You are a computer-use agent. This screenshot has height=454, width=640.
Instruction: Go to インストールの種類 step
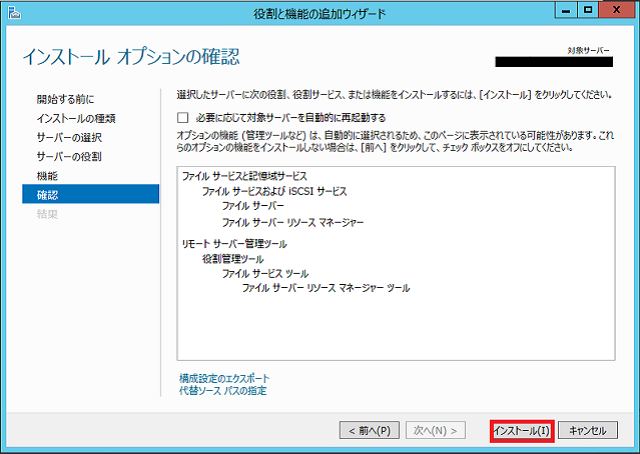76,118
